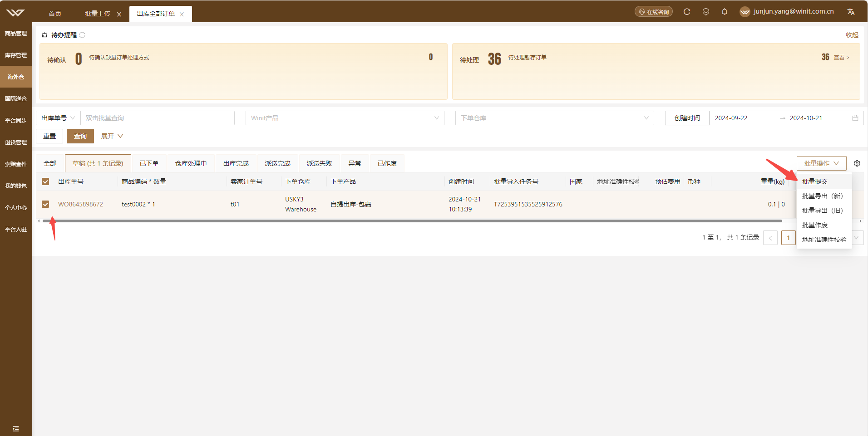
Task: Click the refresh icon in the top bar
Action: pos(687,12)
